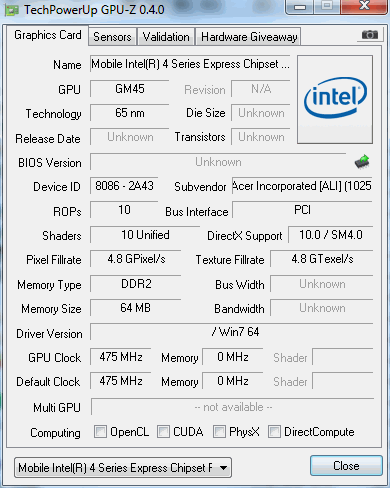Click the GPU-Z title bar app icon
Image resolution: width=390 pixels, height=488 pixels.
[x=12, y=10]
